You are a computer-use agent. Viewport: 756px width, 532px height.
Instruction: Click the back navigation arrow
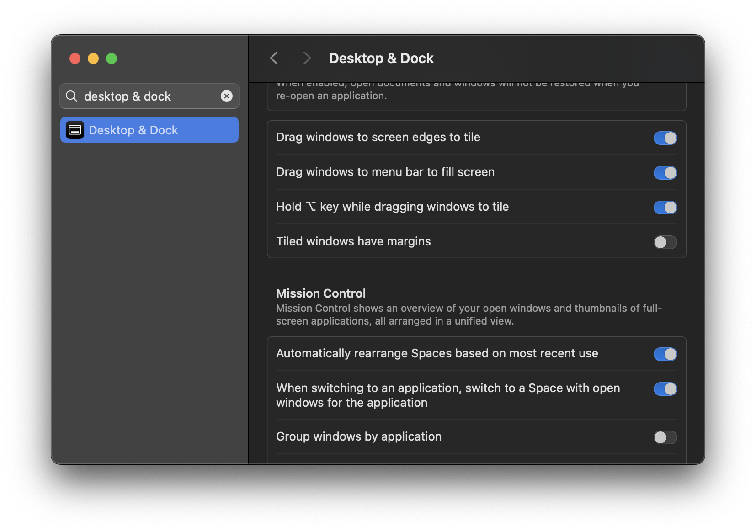coord(274,58)
